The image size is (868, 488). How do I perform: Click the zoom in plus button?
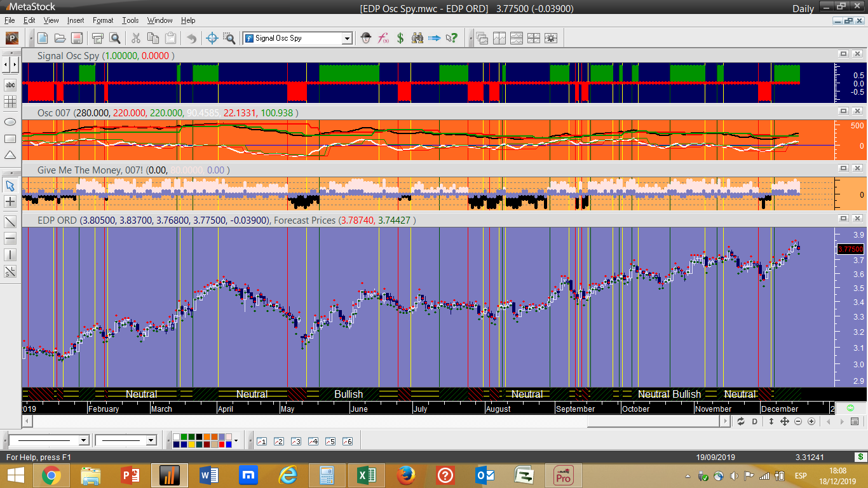tap(811, 421)
